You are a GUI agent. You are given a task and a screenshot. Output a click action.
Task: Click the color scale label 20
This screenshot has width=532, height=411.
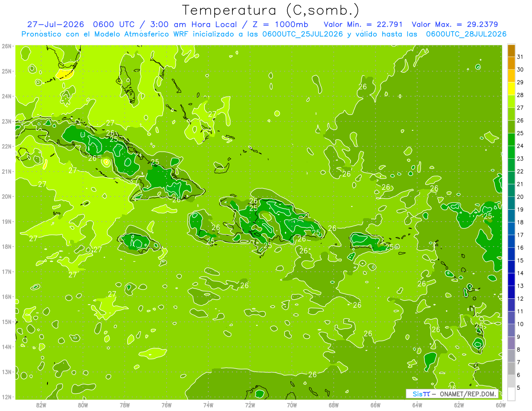click(520, 197)
